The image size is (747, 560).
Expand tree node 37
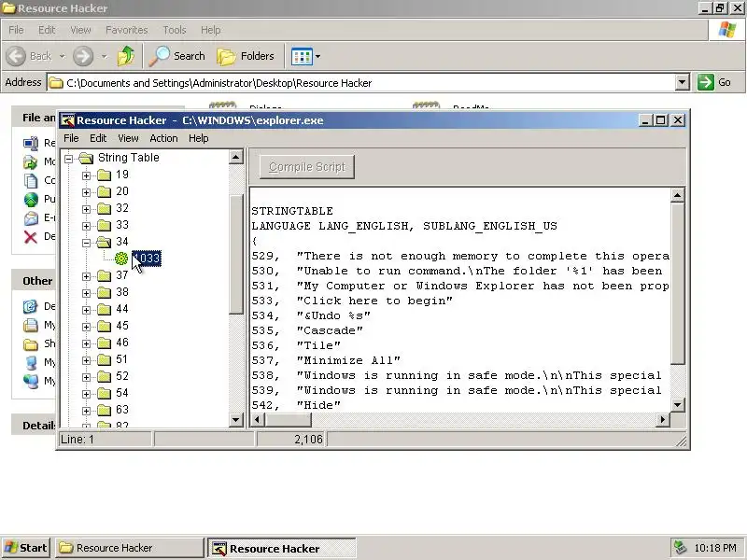pos(86,276)
